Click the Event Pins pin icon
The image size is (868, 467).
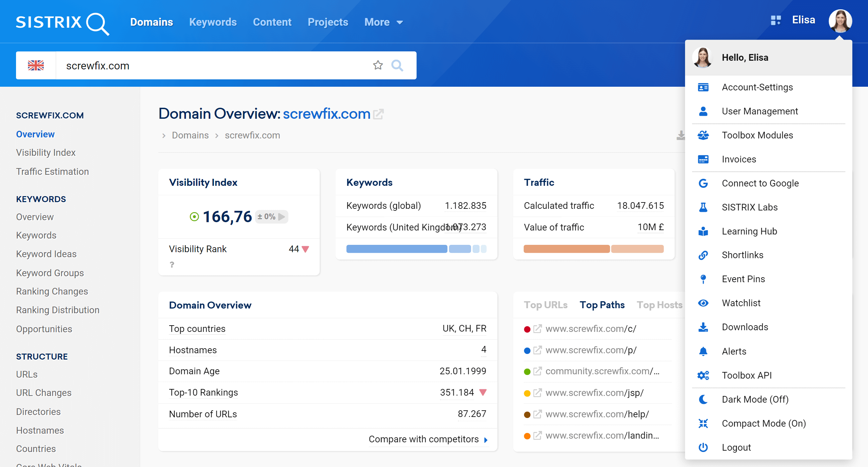click(703, 279)
